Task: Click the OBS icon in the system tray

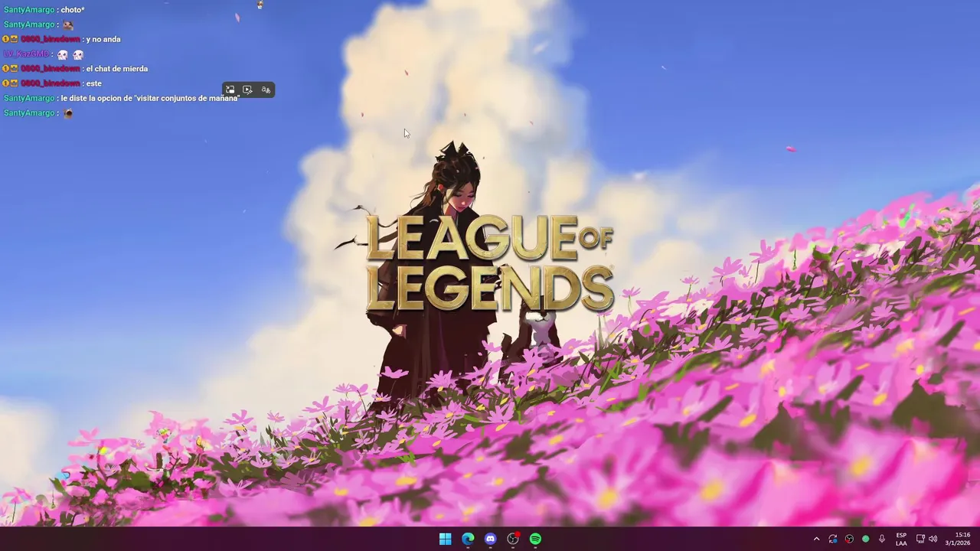Action: click(849, 539)
